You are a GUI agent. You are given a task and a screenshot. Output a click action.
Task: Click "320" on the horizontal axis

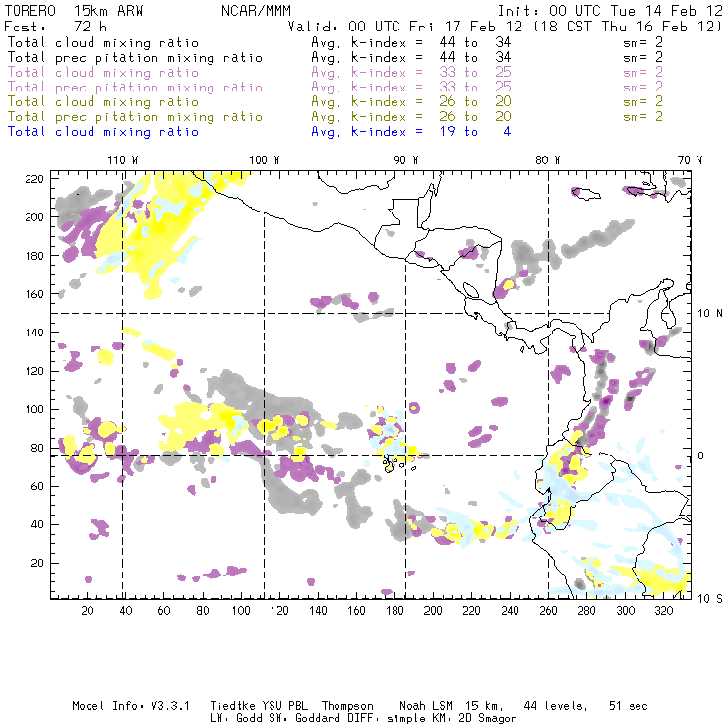(x=663, y=611)
